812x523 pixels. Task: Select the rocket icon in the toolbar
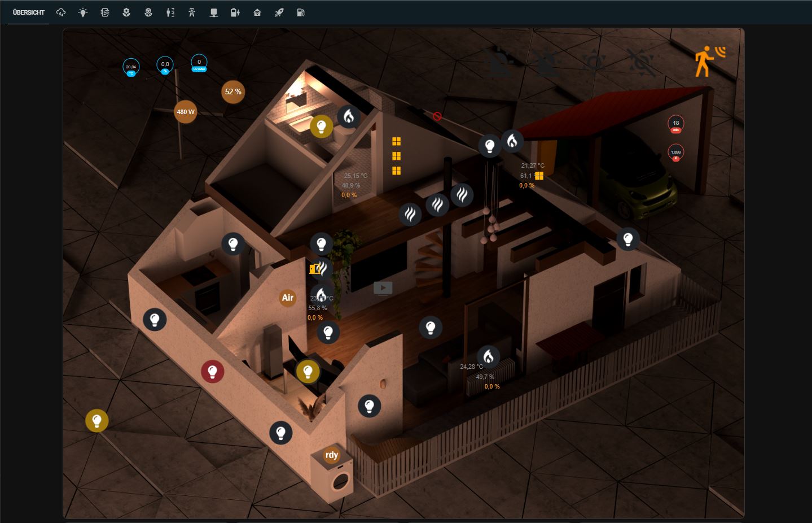(279, 12)
